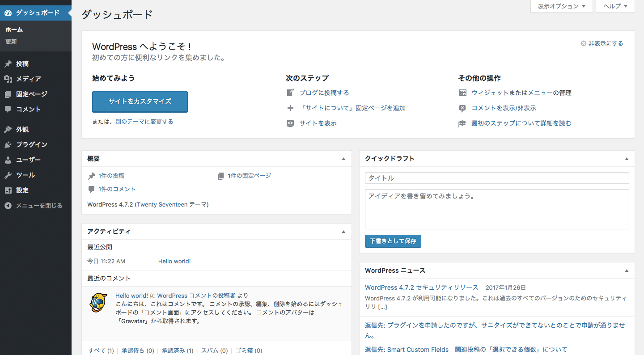
Task: Click the pages icon beside 固定ページ
Action: [x=8, y=94]
